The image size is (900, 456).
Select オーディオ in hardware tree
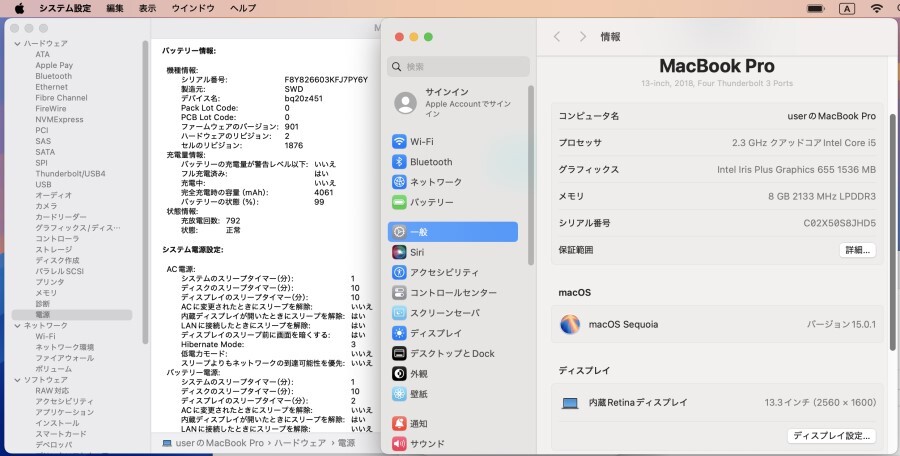[x=53, y=195]
